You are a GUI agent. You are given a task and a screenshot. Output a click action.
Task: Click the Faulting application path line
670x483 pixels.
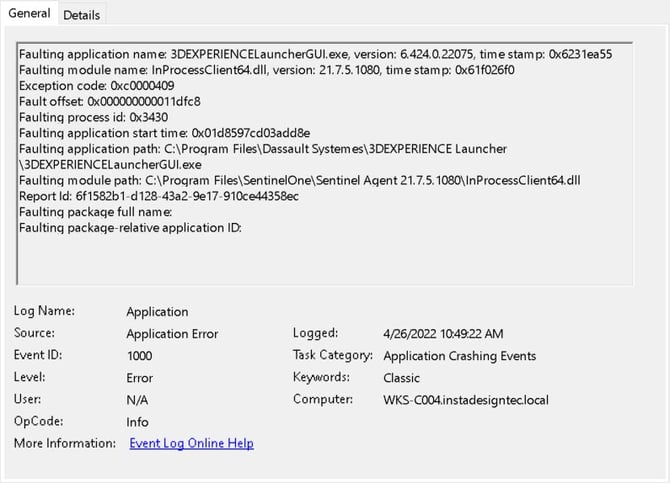click(262, 149)
